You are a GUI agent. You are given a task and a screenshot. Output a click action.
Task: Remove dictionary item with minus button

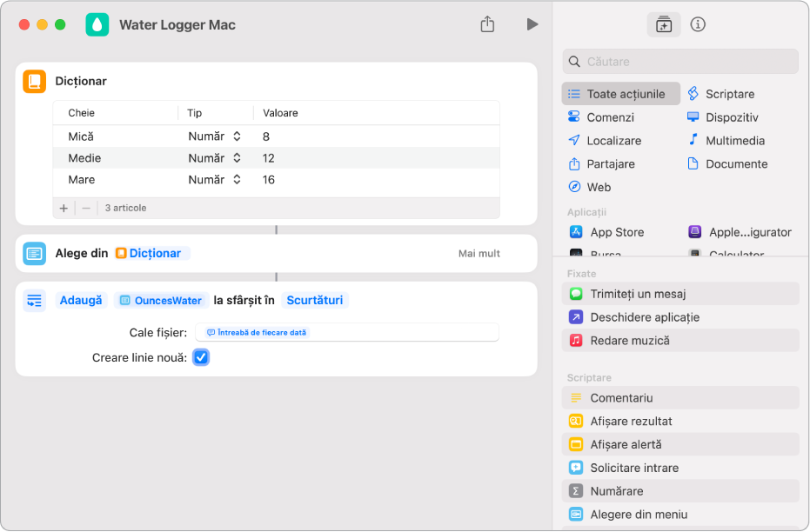click(x=86, y=208)
